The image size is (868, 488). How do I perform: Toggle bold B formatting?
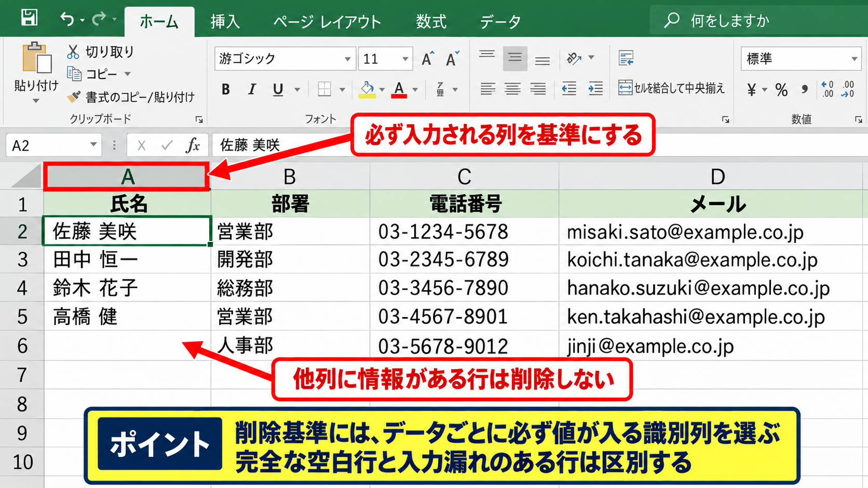point(226,89)
